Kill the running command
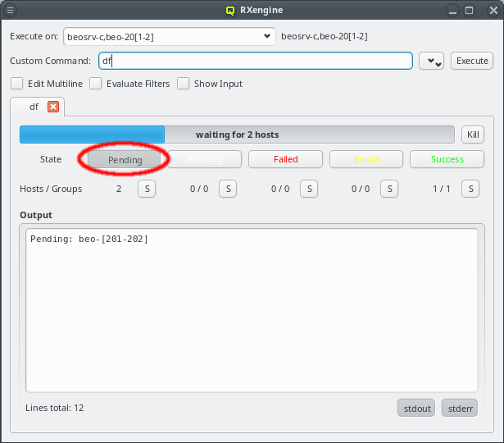Image resolution: width=504 pixels, height=443 pixels. click(472, 135)
